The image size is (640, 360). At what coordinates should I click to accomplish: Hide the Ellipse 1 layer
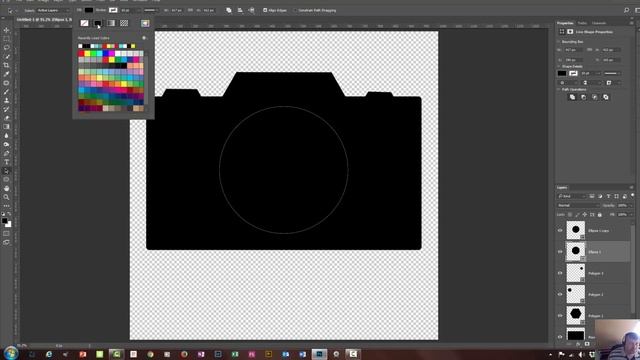(560, 252)
